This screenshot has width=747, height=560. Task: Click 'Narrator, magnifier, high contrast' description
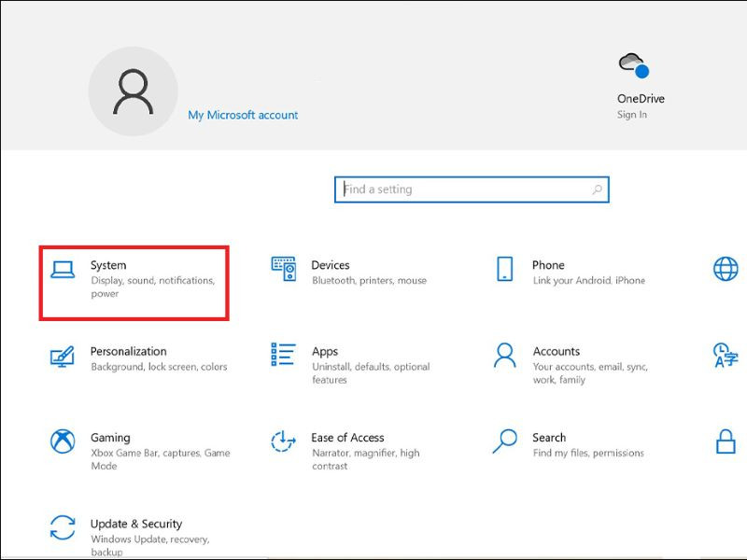point(366,459)
